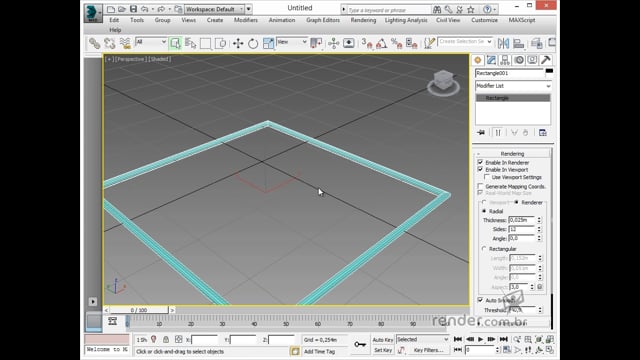The height and width of the screenshot is (360, 640).
Task: Toggle the Spinner Snap tool
Action: 411,43
